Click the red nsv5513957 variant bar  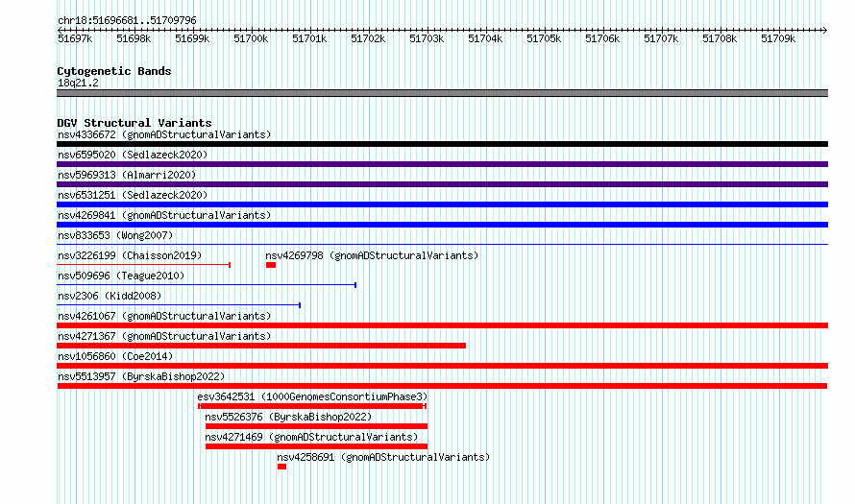coord(442,386)
